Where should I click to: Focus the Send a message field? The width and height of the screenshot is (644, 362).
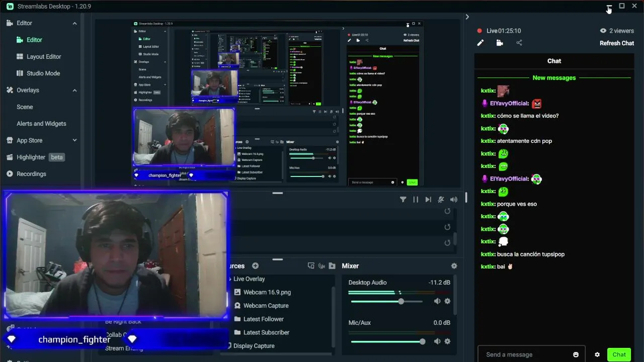(531, 354)
